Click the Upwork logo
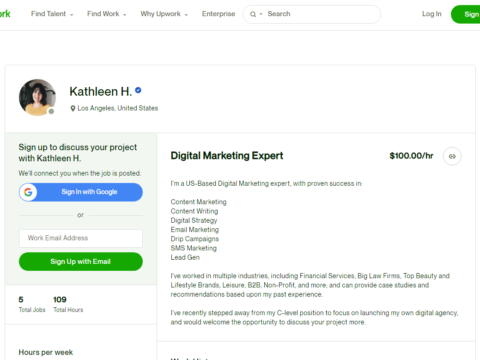 click(5, 14)
